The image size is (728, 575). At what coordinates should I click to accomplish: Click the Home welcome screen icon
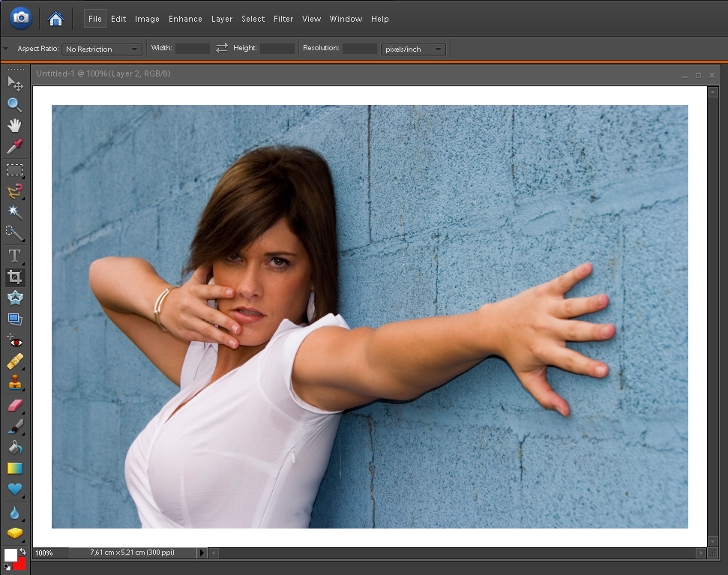pyautogui.click(x=55, y=18)
